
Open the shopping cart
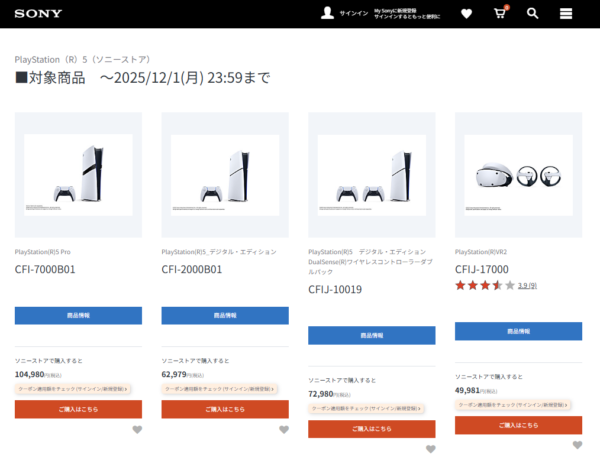pos(500,14)
